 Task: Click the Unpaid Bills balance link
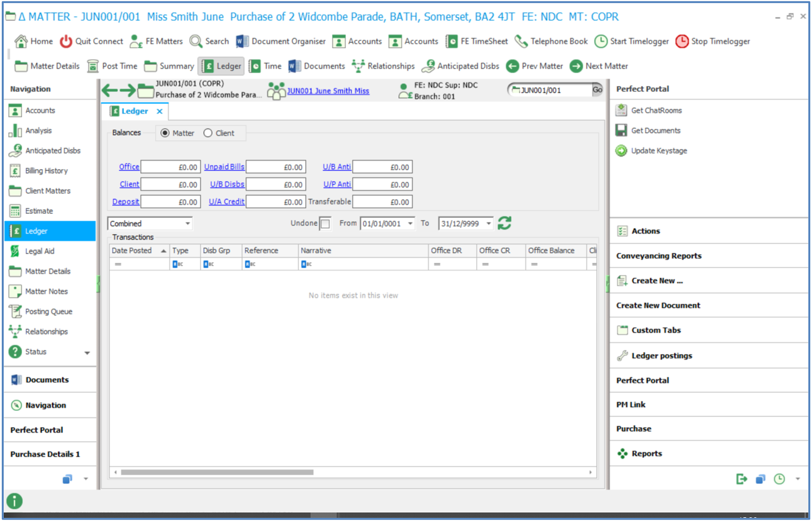[225, 167]
